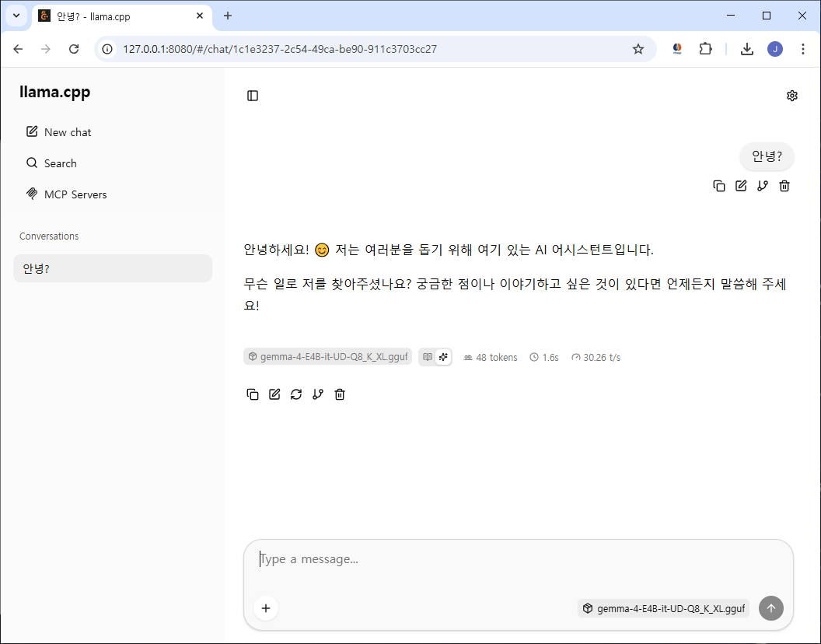Open tab search dropdown arrow
This screenshot has width=821, height=644.
(16, 16)
